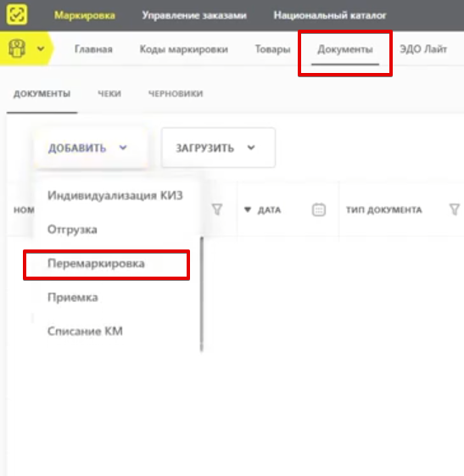Expand the ДОБАВИТЬ dropdown chevron
The height and width of the screenshot is (476, 464).
[123, 148]
